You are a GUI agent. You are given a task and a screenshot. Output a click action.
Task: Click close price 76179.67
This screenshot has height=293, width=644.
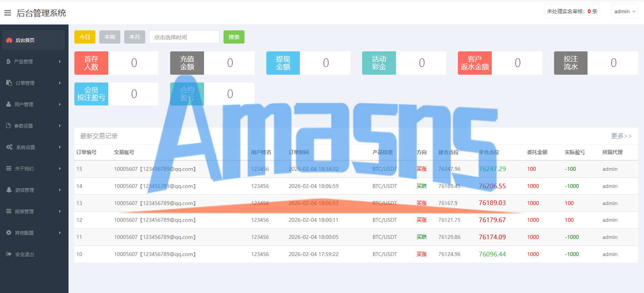492,220
